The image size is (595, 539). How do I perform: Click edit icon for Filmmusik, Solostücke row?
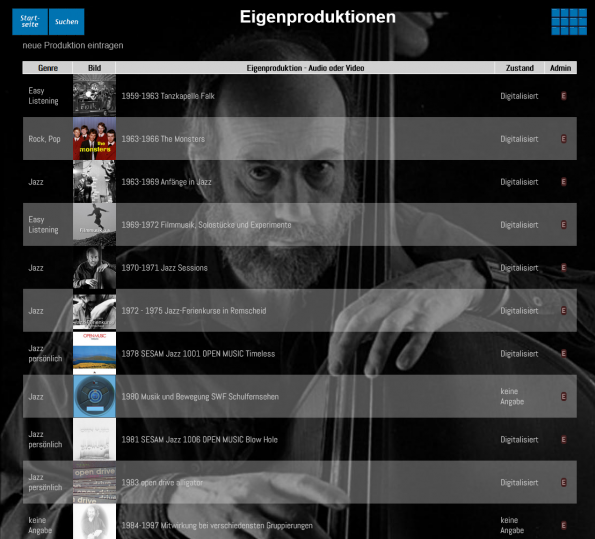(564, 224)
